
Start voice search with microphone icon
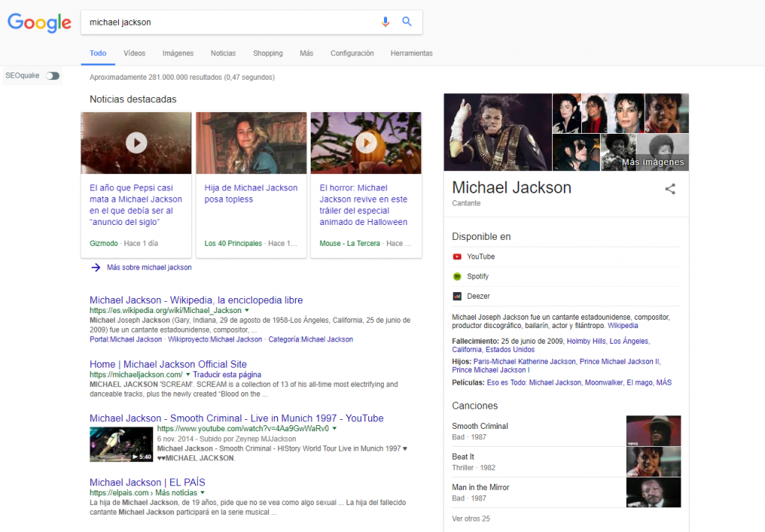(x=385, y=22)
